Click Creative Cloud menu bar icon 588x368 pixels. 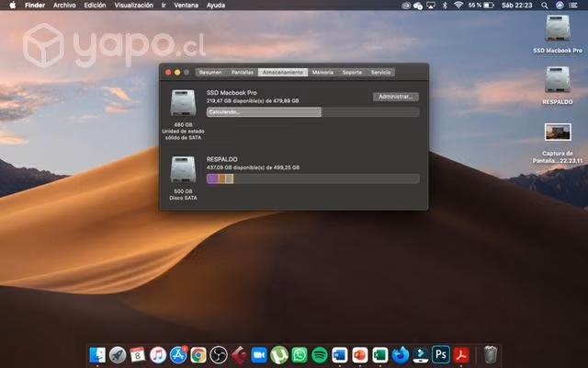coord(406,6)
